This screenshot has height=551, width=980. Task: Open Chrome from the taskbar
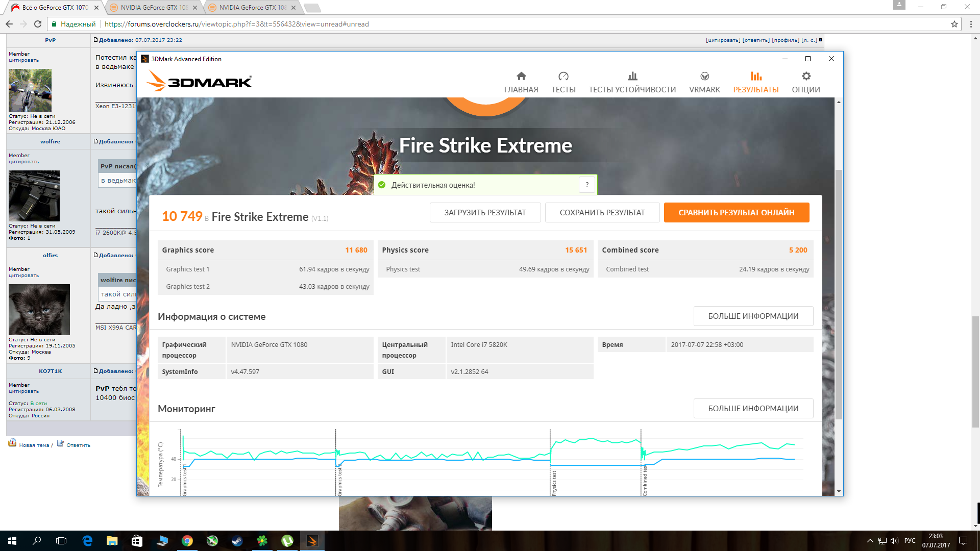[x=187, y=541]
